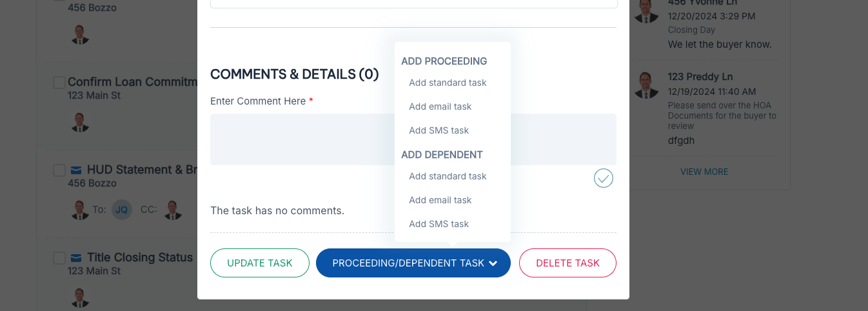This screenshot has width=868, height=311.
Task: Click the assignee avatar under Confirm Loan Commitment
Action: click(x=80, y=122)
